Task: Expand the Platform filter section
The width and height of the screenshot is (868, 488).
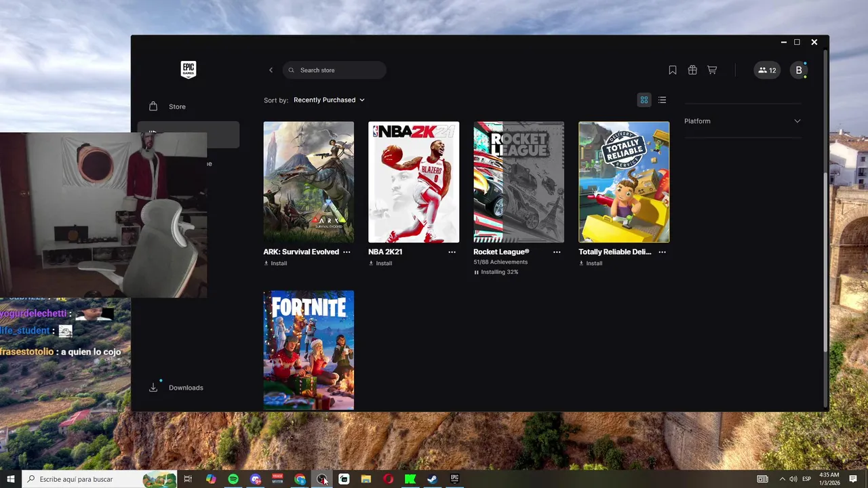Action: pyautogui.click(x=743, y=121)
